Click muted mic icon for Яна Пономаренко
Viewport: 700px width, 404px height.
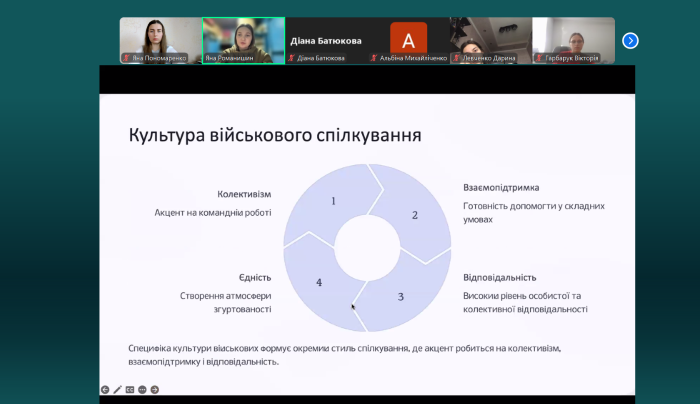[x=126, y=58]
